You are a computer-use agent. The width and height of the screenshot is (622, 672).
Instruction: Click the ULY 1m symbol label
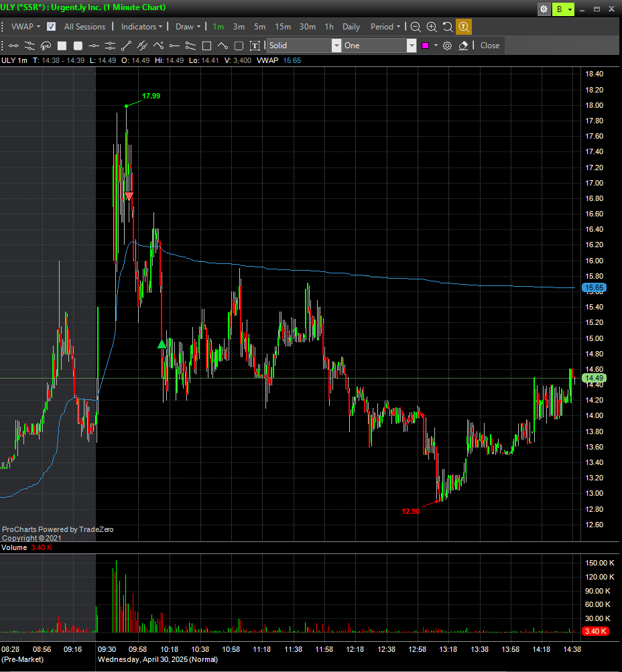(x=14, y=60)
